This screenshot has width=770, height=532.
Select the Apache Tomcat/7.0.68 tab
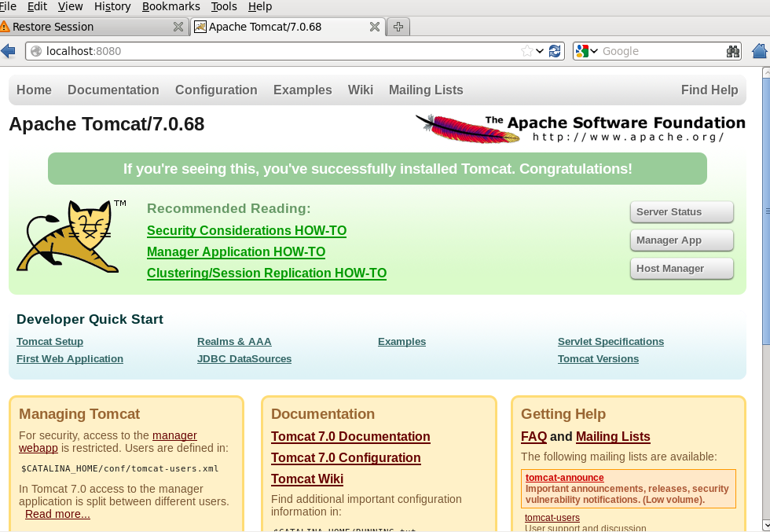tap(288, 27)
